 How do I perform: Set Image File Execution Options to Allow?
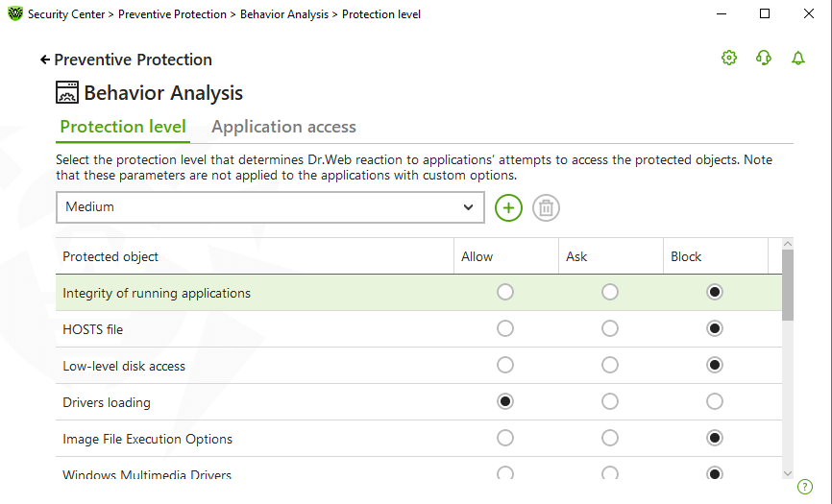(x=505, y=439)
